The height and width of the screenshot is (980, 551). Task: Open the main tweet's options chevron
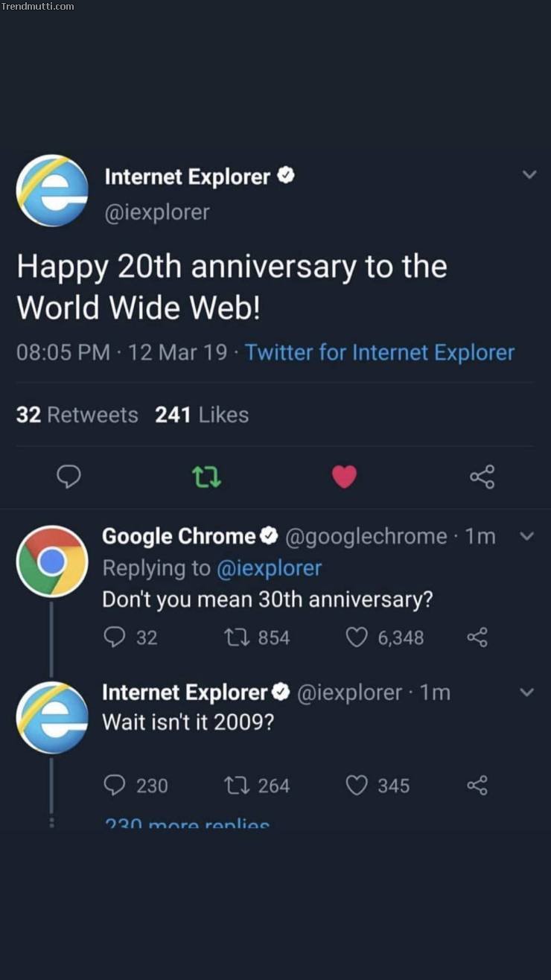pos(529,176)
